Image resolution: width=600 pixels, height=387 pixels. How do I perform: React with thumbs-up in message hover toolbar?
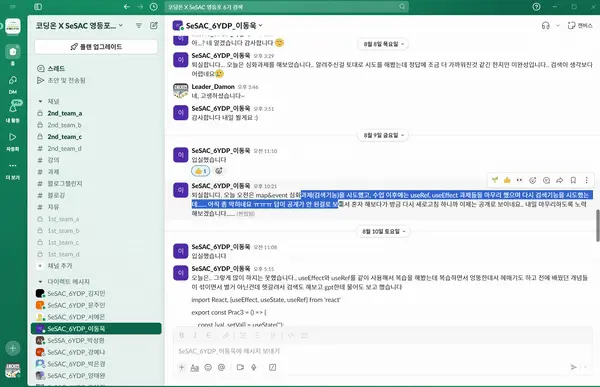pos(507,180)
